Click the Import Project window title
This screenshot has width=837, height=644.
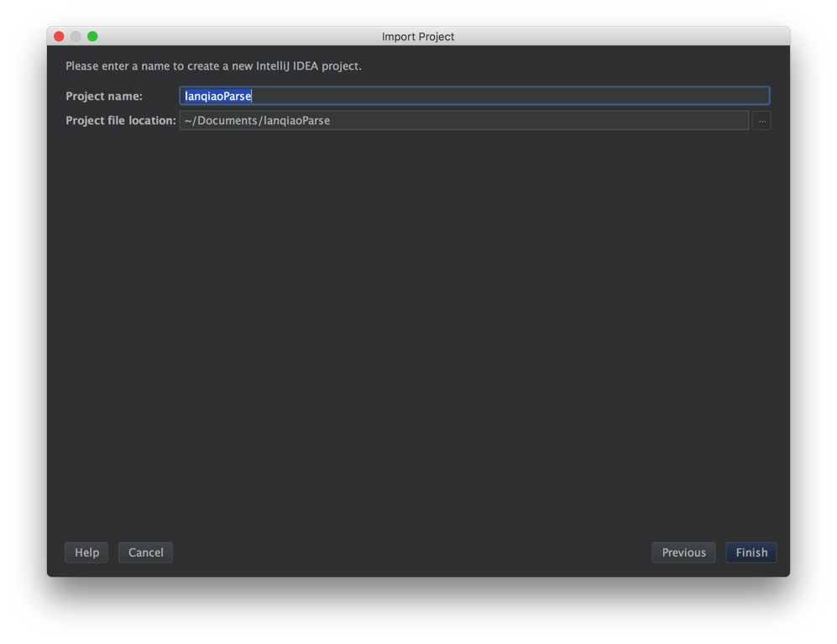pos(418,37)
